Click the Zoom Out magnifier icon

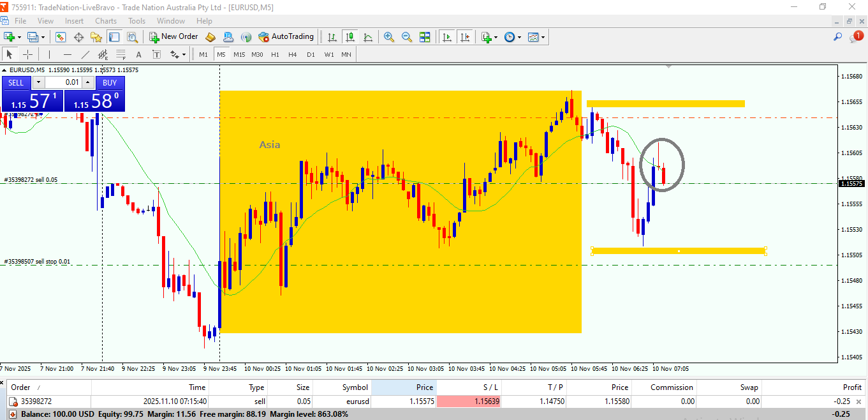(x=406, y=37)
